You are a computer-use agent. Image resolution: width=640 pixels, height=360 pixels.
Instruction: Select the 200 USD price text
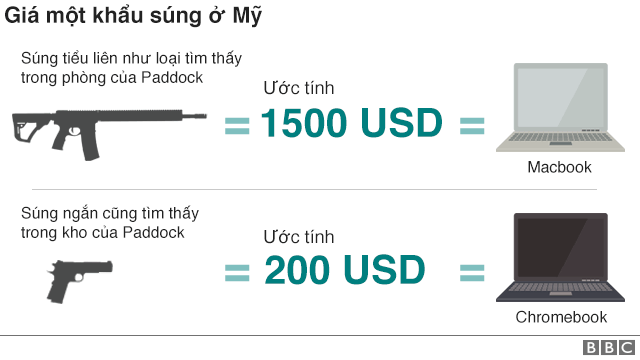[345, 270]
